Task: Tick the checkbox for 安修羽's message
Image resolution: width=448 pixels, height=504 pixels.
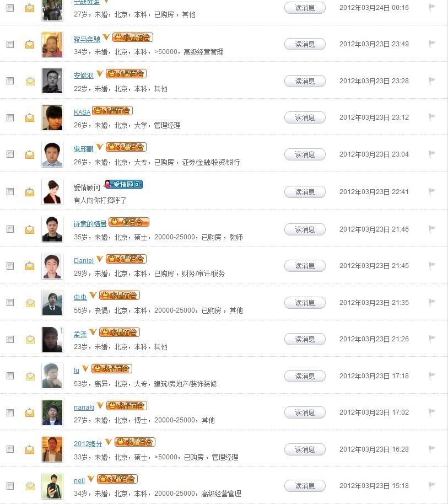Action: [10, 81]
